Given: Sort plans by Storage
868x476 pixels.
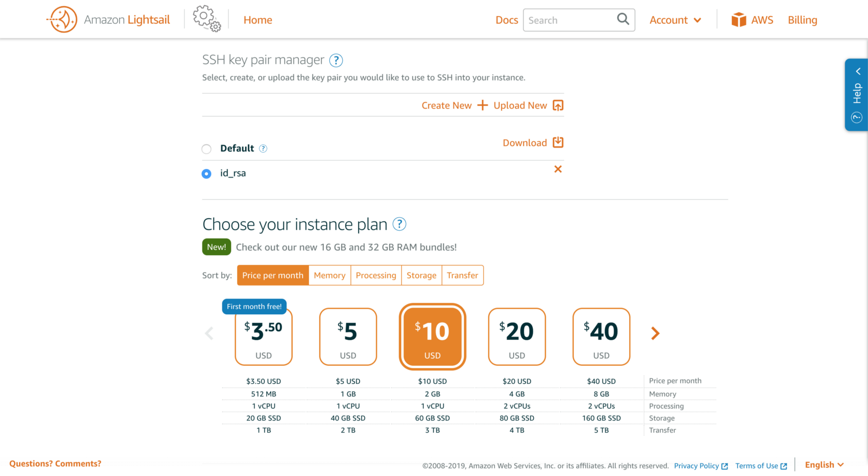Looking at the screenshot, I should click(422, 275).
